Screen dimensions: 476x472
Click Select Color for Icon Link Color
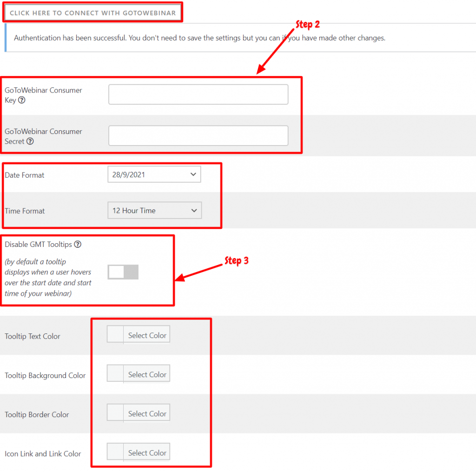click(x=147, y=453)
